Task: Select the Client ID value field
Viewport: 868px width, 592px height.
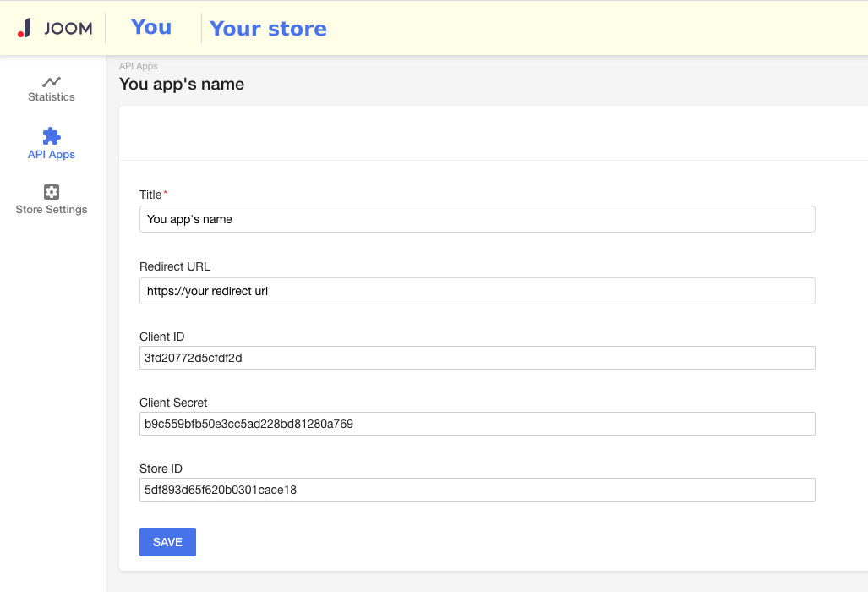Action: pyautogui.click(x=477, y=357)
